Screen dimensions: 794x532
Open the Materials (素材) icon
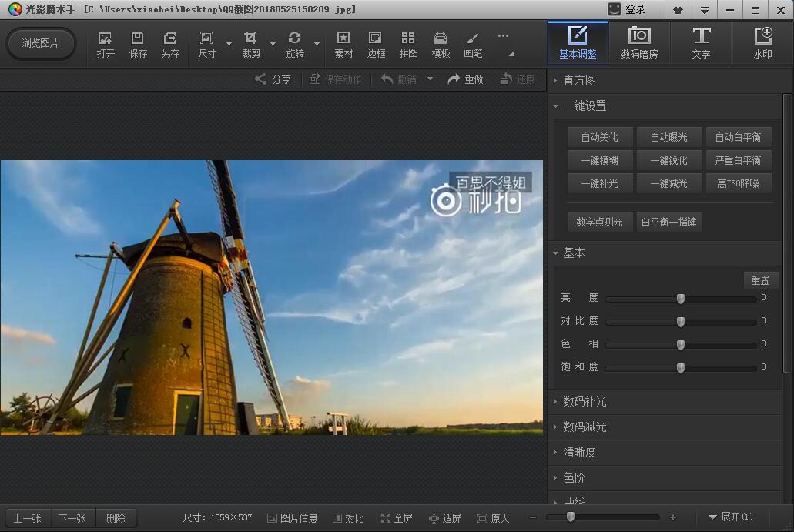click(343, 44)
